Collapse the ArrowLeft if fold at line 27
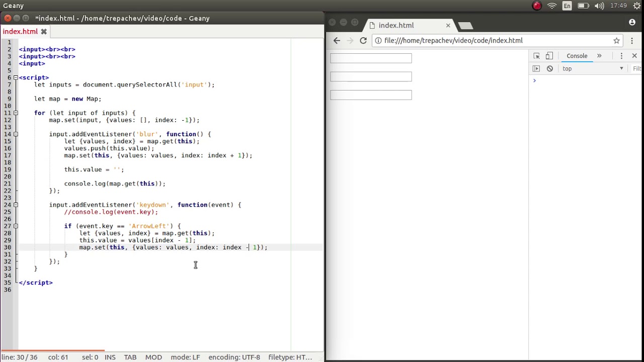This screenshot has width=644, height=362. (x=16, y=226)
